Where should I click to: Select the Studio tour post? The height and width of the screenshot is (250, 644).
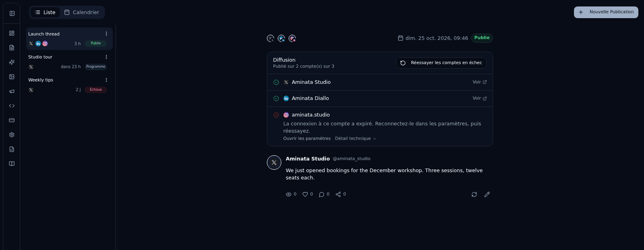pyautogui.click(x=69, y=62)
